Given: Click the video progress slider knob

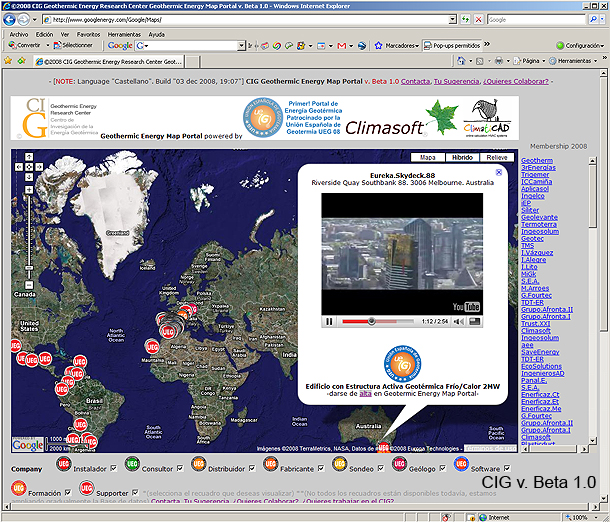Looking at the screenshot, I should (x=372, y=321).
